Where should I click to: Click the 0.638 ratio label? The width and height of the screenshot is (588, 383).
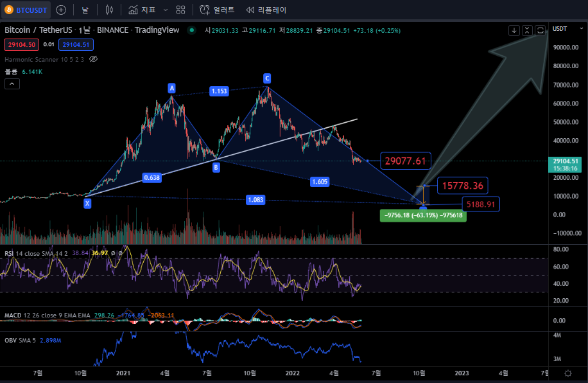(152, 177)
